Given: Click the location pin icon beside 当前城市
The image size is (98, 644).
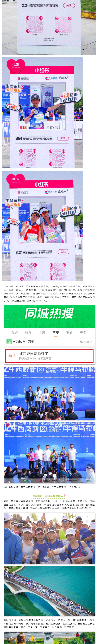Looking at the screenshot, I should tap(9, 342).
